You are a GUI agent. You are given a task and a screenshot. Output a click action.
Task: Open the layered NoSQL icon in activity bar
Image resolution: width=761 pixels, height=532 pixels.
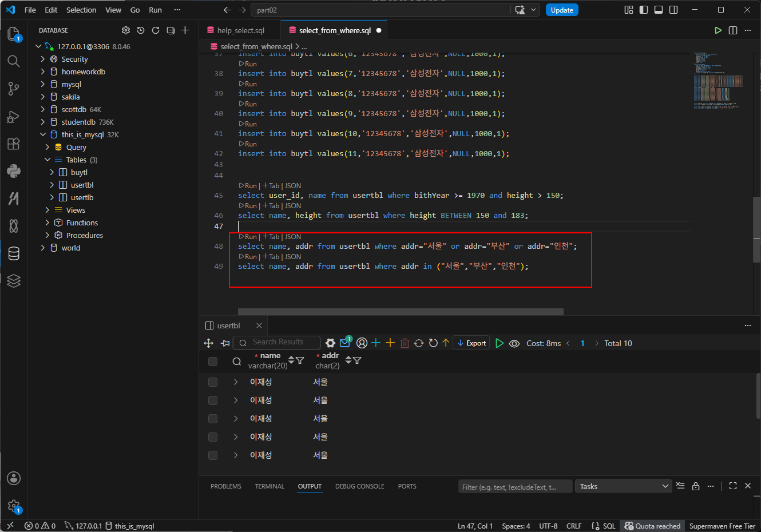pyautogui.click(x=14, y=280)
